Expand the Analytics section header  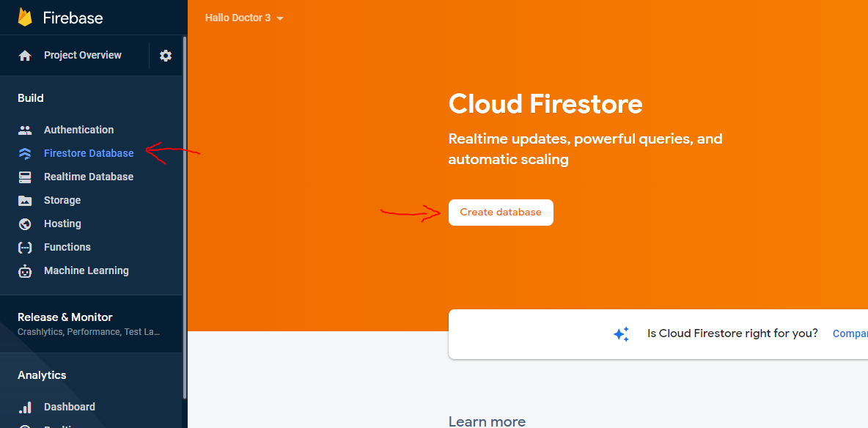tap(42, 375)
